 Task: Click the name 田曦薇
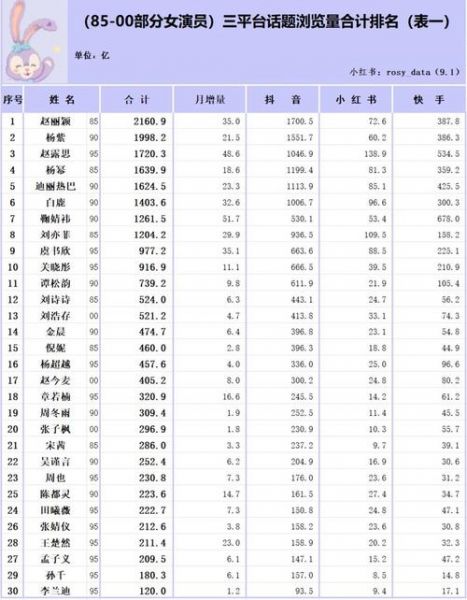56,510
